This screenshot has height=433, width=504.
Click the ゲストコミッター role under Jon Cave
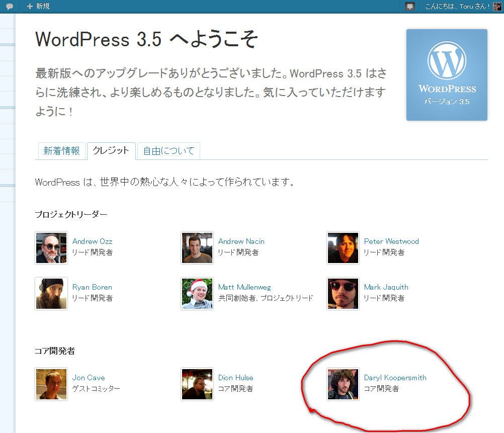96,389
